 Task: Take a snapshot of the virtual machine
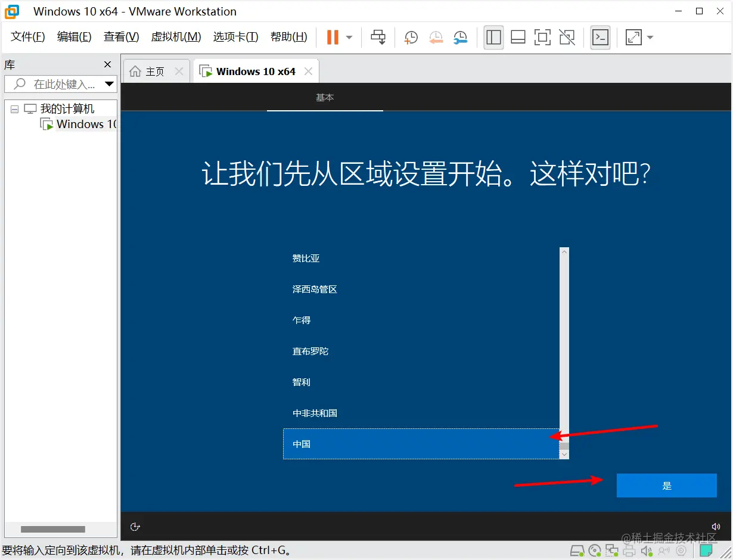[411, 38]
